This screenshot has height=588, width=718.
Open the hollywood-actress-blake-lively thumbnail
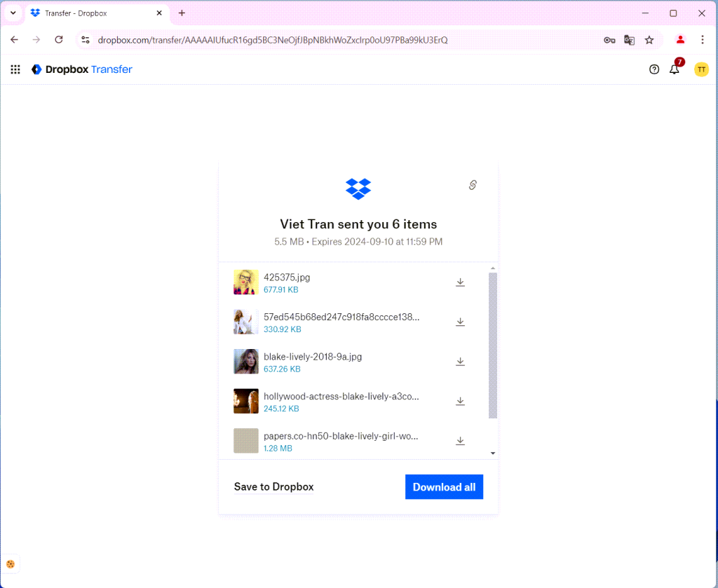246,401
